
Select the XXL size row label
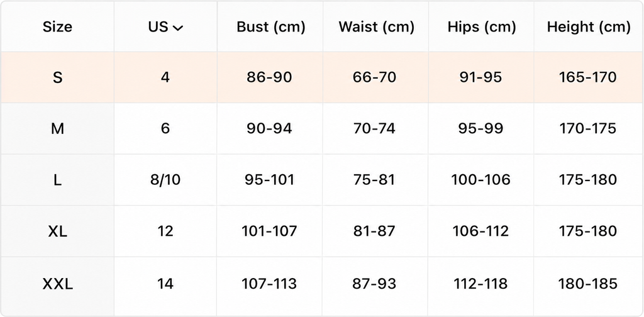pos(57,284)
